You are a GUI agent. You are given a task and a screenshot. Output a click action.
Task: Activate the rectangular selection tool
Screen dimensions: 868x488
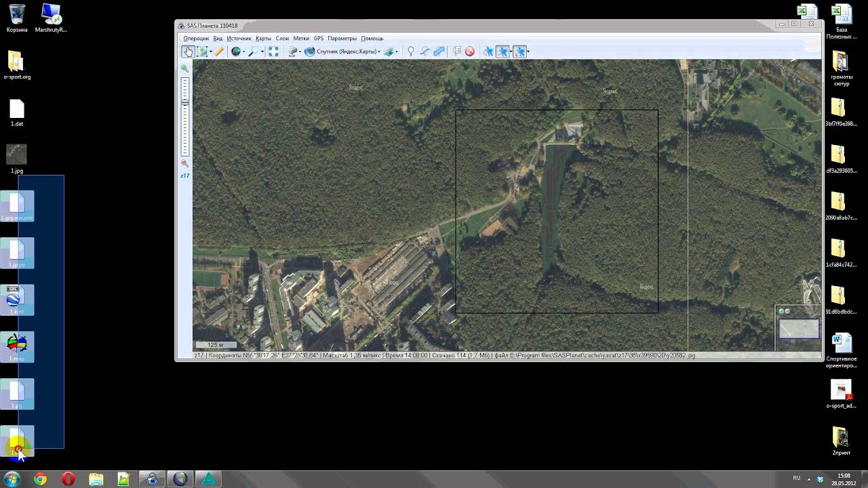(x=201, y=52)
